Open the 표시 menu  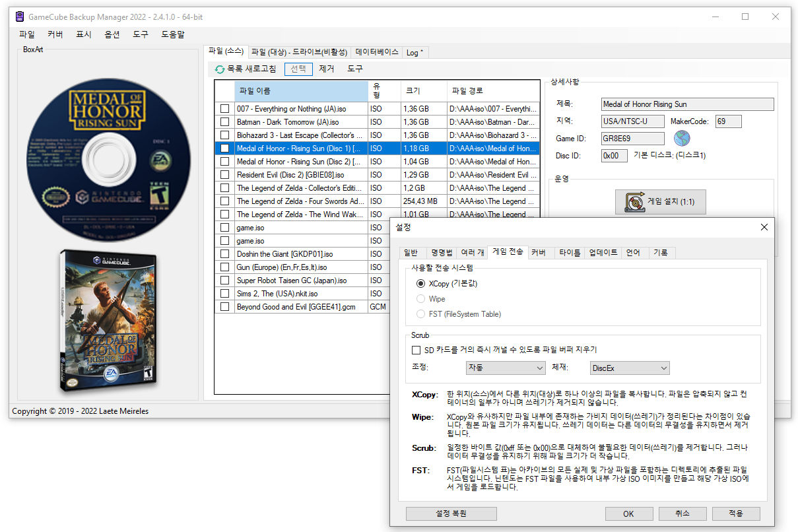pyautogui.click(x=84, y=34)
